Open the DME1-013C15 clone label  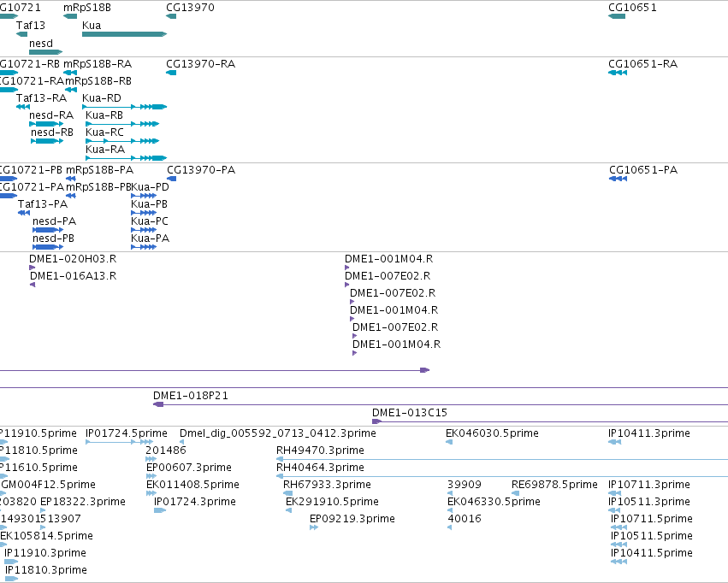[x=410, y=413]
